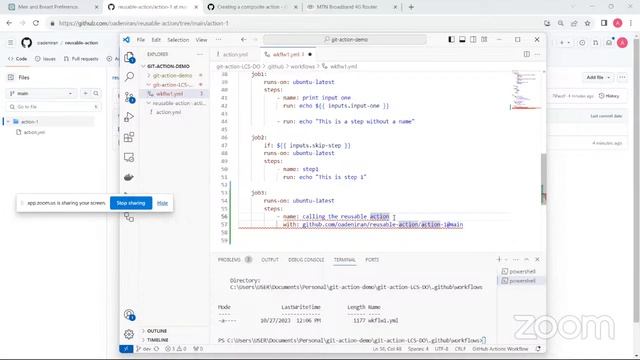The width and height of the screenshot is (640, 360).
Task: Click the editor minimap
Action: click(x=526, y=91)
